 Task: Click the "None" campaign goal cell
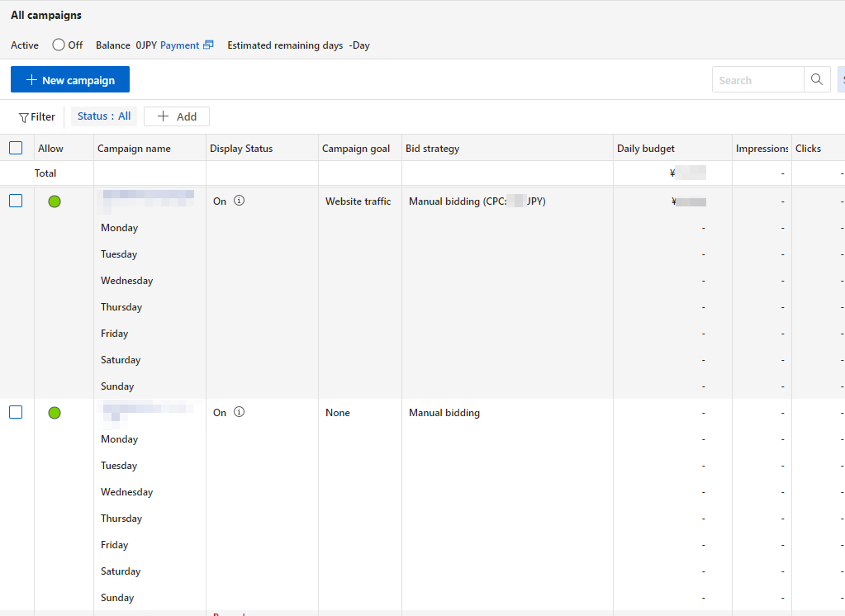tap(338, 412)
